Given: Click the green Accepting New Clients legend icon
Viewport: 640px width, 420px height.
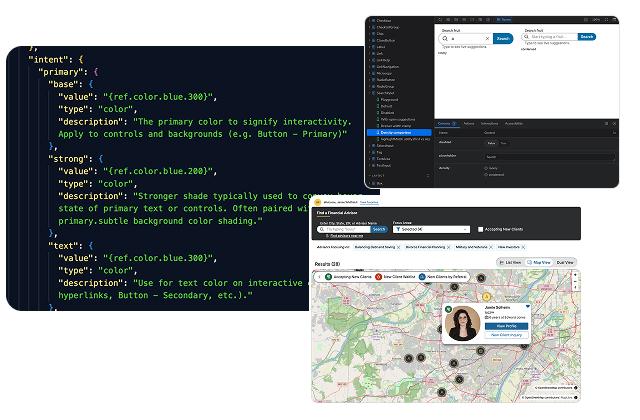Looking at the screenshot, I should point(329,277).
